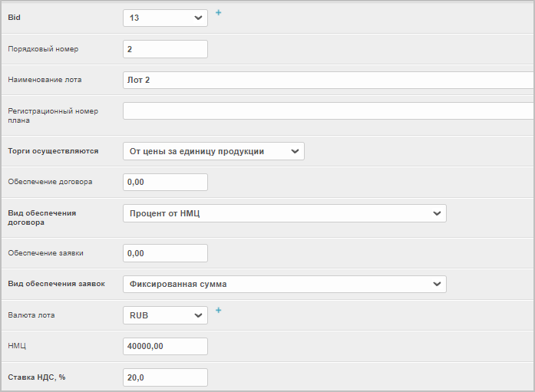The width and height of the screenshot is (535, 392).
Task: Click the 'Валюта лота' label text
Action: (31, 315)
